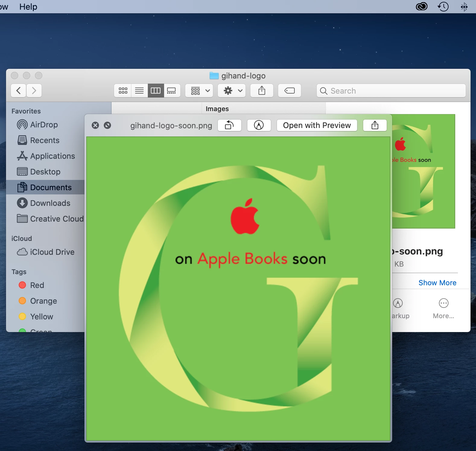Viewport: 476px width, 451px height.
Task: Rotate the image left in Quick Look
Action: (x=230, y=125)
